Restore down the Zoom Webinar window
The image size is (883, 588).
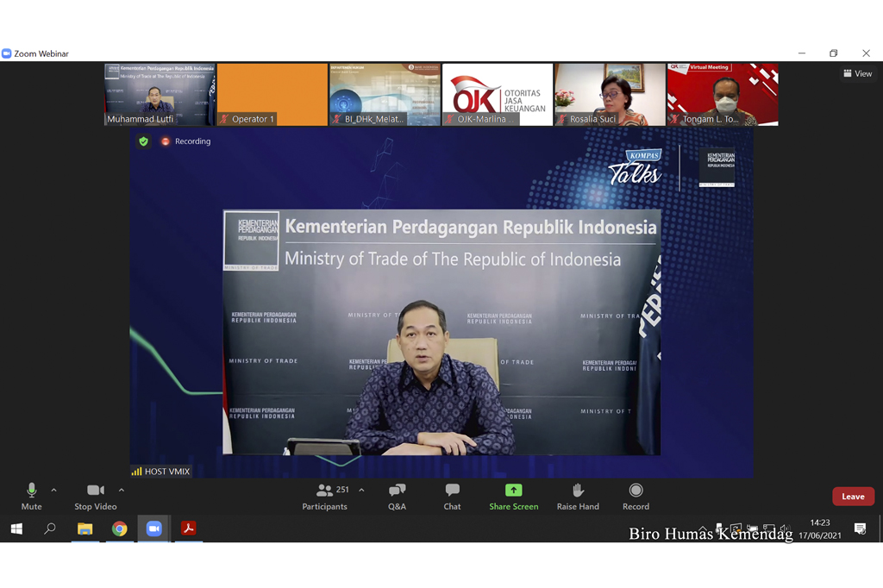pyautogui.click(x=834, y=53)
